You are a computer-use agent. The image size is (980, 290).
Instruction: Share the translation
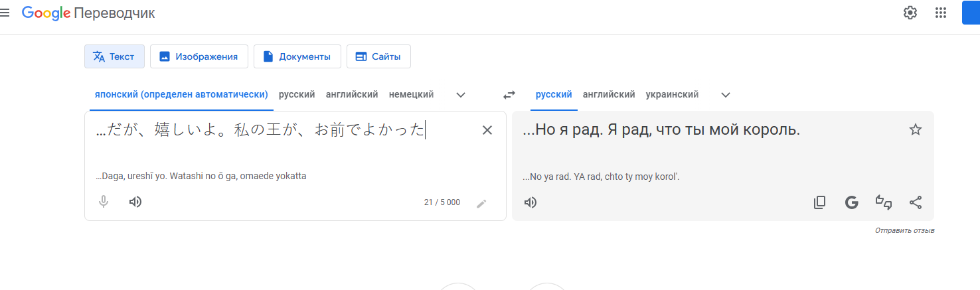pyautogui.click(x=915, y=202)
